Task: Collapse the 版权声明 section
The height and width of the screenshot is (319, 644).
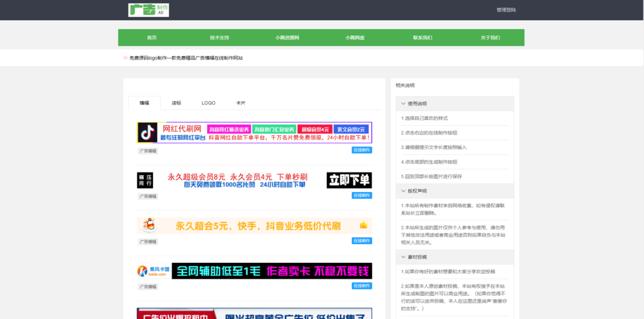Action: 455,191
